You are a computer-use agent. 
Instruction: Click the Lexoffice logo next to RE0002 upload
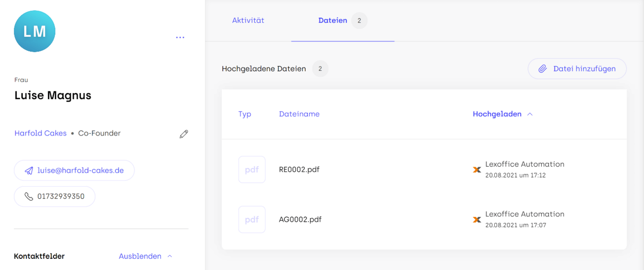[x=477, y=170]
